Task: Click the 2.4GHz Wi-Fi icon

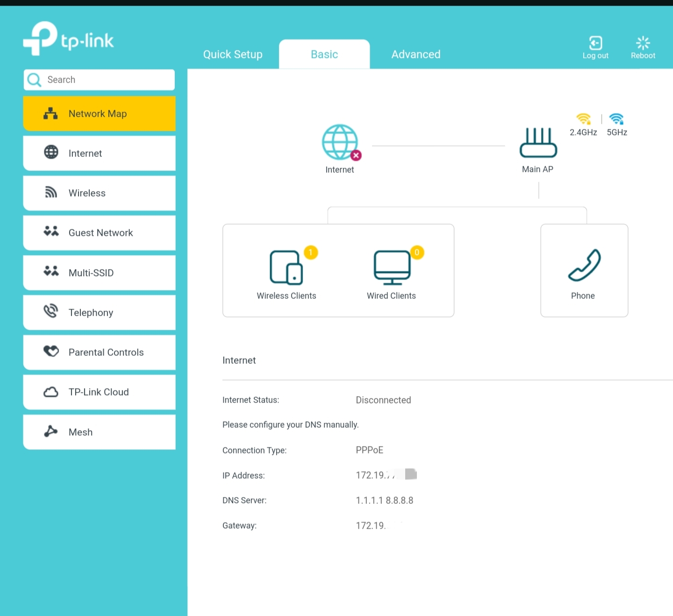Action: 584,119
